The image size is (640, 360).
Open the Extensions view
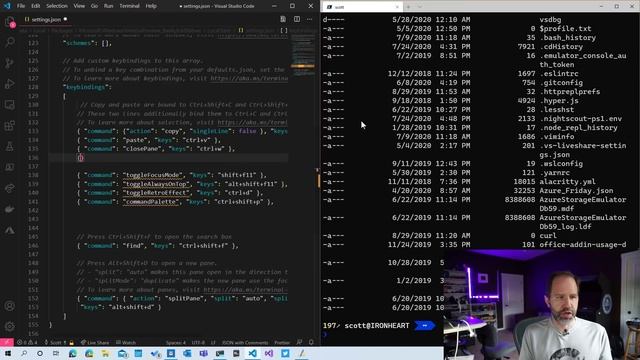[x=10, y=125]
